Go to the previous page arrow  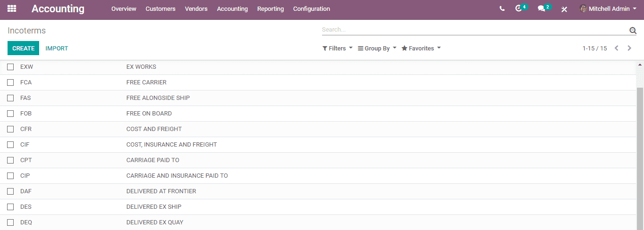[616, 48]
